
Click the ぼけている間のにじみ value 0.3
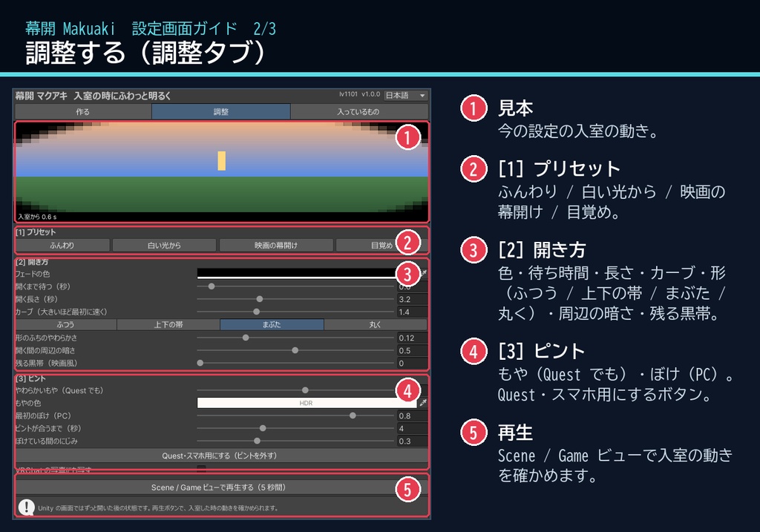(412, 441)
